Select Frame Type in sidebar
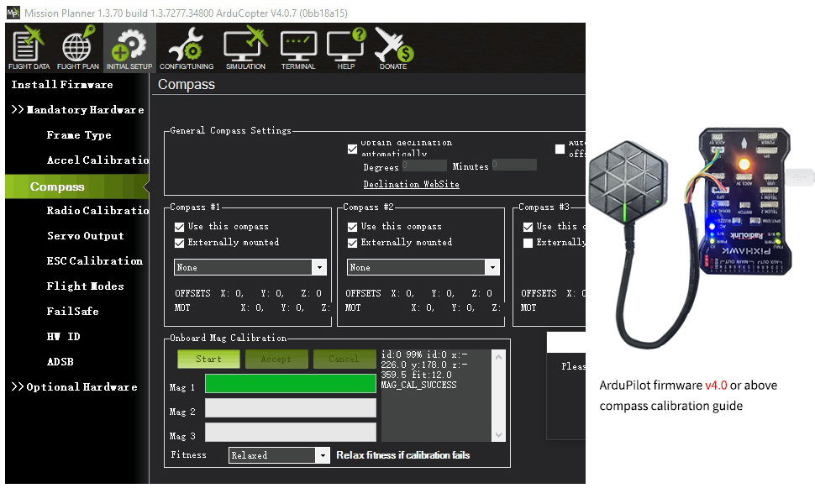 [x=79, y=135]
